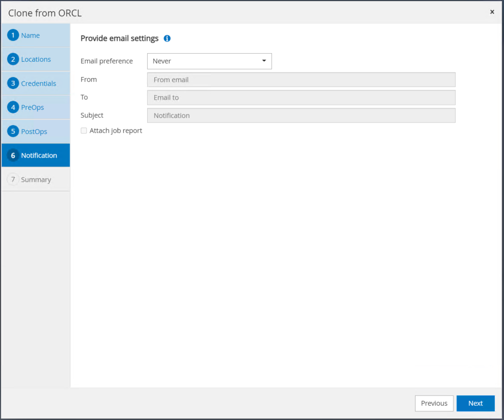
Task: Open the Credentials step
Action: (38, 83)
